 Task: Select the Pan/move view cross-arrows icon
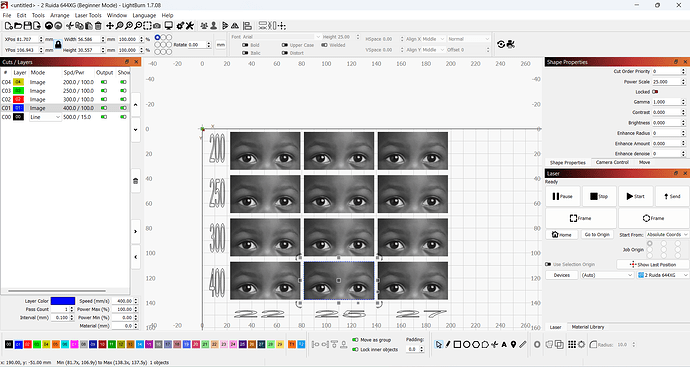(x=110, y=26)
